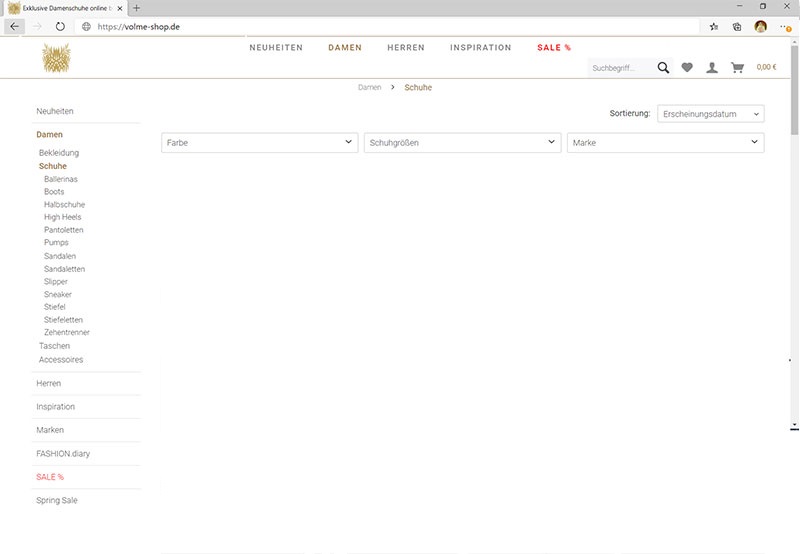This screenshot has height=554, width=800.
Task: Open the browser favorites star icon
Action: (714, 27)
